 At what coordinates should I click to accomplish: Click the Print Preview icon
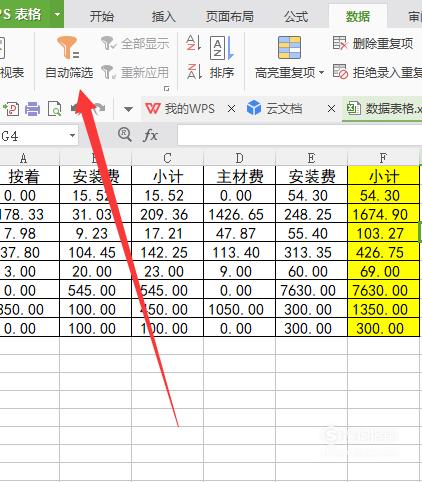(x=55, y=109)
